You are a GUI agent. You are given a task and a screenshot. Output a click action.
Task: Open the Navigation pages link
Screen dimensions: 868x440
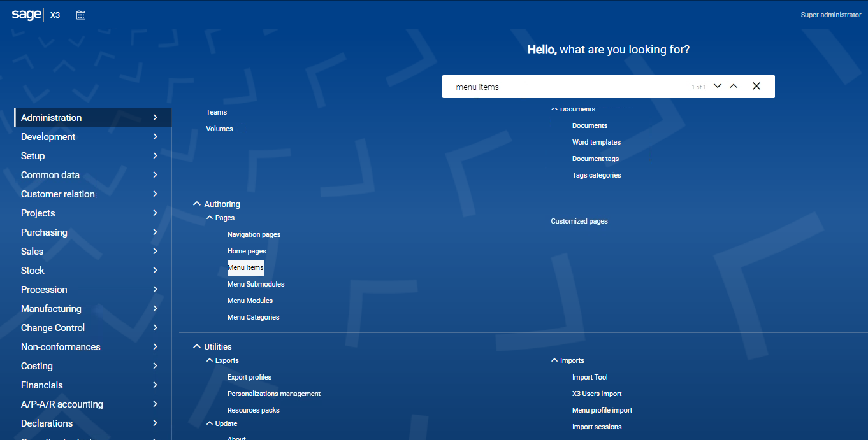(x=254, y=234)
